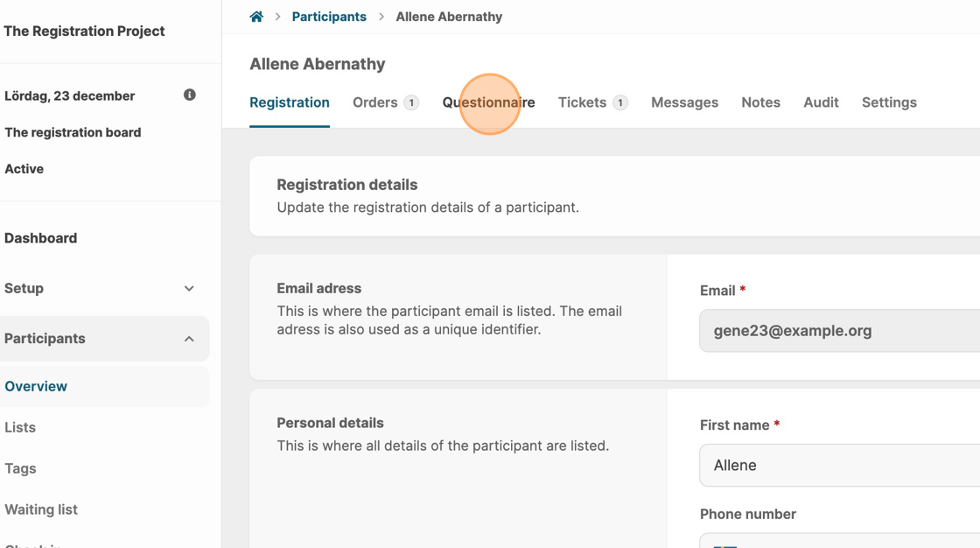Select the Registration tab
This screenshot has height=548, width=980.
(x=290, y=102)
